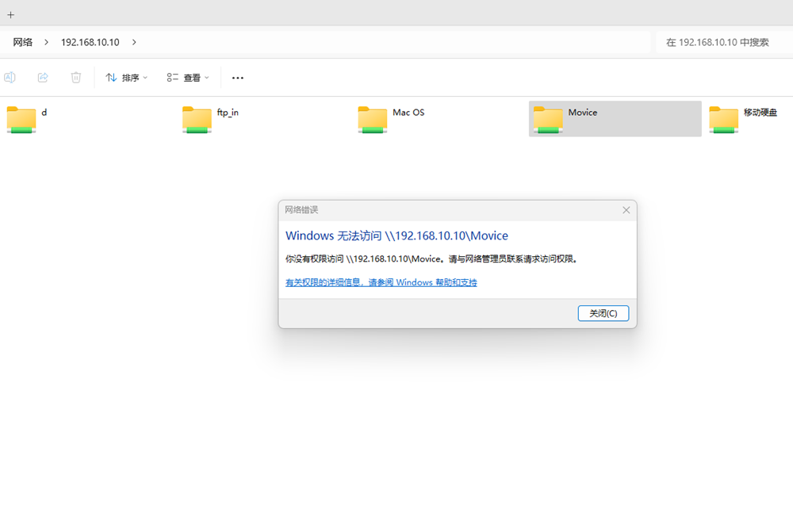Open the 查看 view dropdown
The image size is (793, 532).
[188, 78]
